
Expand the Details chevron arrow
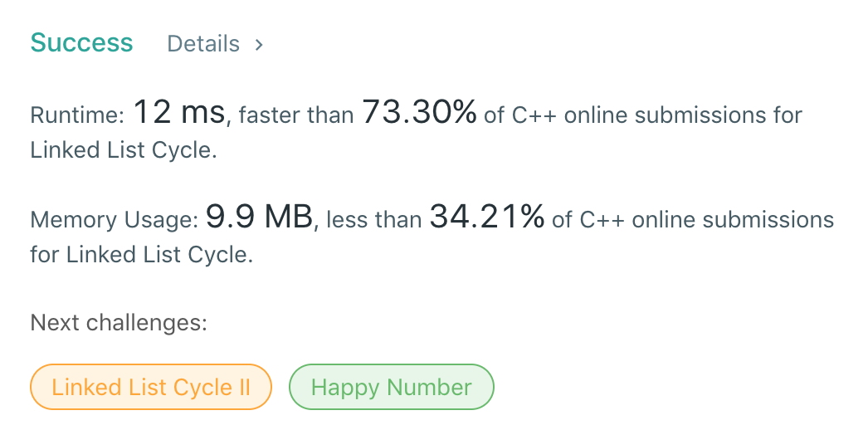click(x=259, y=45)
